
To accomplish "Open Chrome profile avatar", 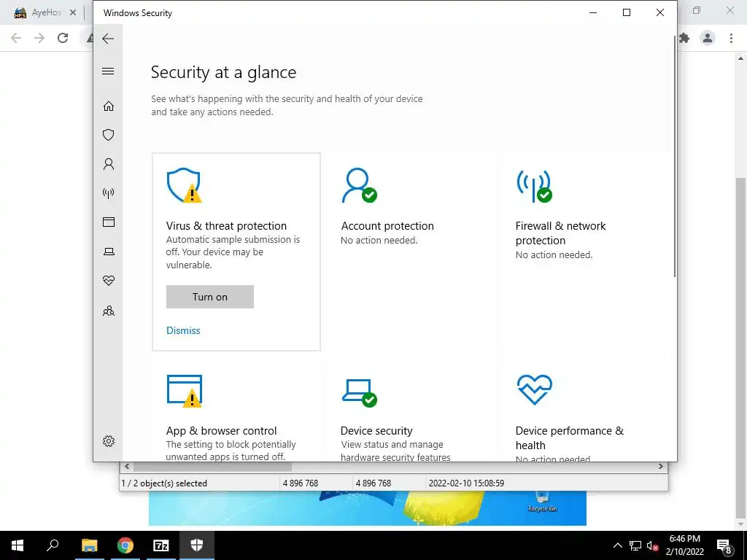I will pyautogui.click(x=708, y=38).
